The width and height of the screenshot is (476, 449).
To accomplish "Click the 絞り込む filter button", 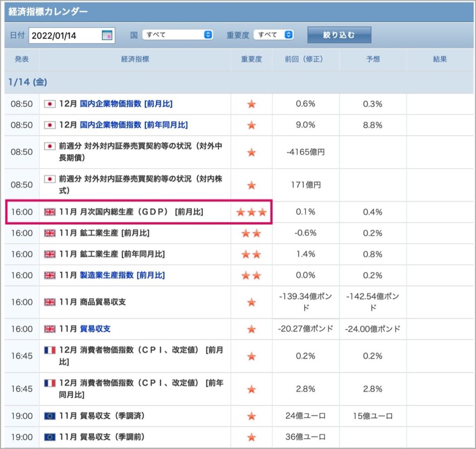I will click(x=339, y=35).
